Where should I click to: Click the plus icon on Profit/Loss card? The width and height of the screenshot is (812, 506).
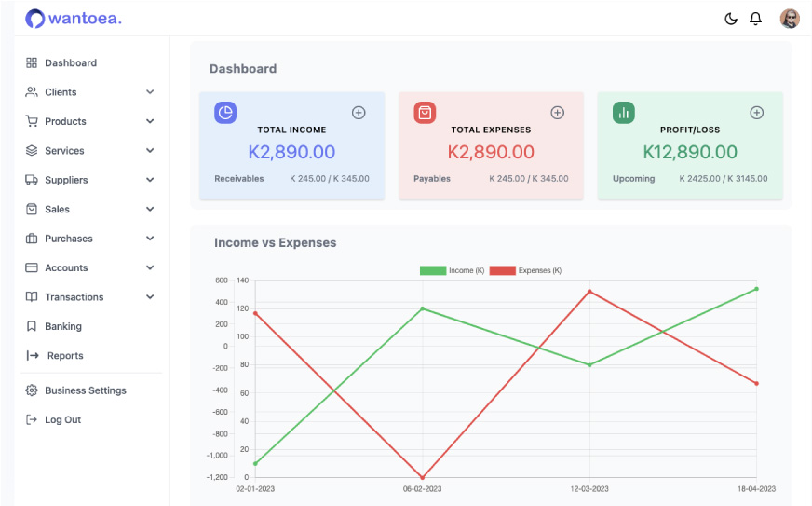click(757, 113)
